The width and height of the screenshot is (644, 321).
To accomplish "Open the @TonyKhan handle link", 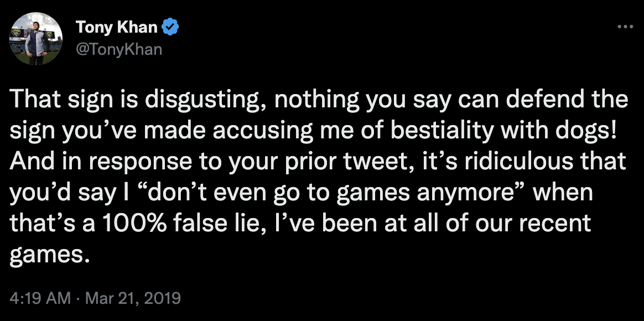I will 119,49.
